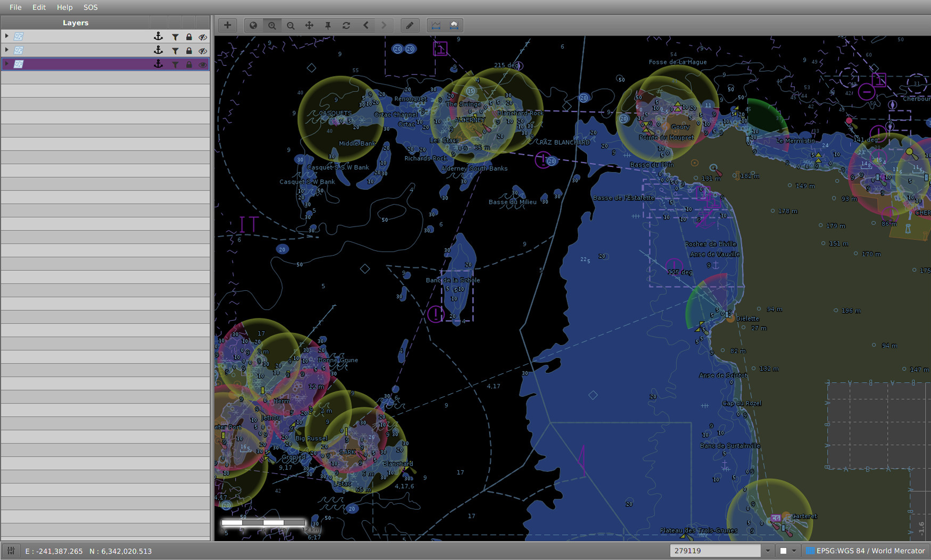Click the pushpin tool in toolbar
The height and width of the screenshot is (560, 931).
[x=328, y=26]
